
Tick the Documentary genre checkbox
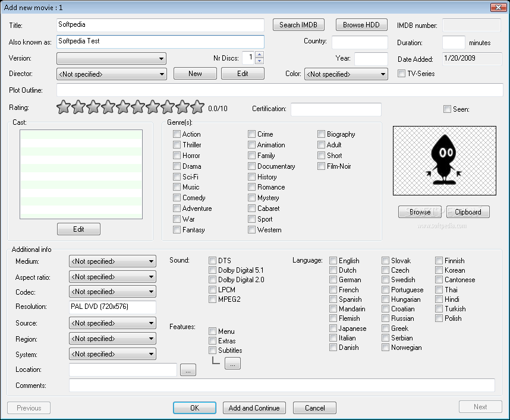click(x=251, y=166)
